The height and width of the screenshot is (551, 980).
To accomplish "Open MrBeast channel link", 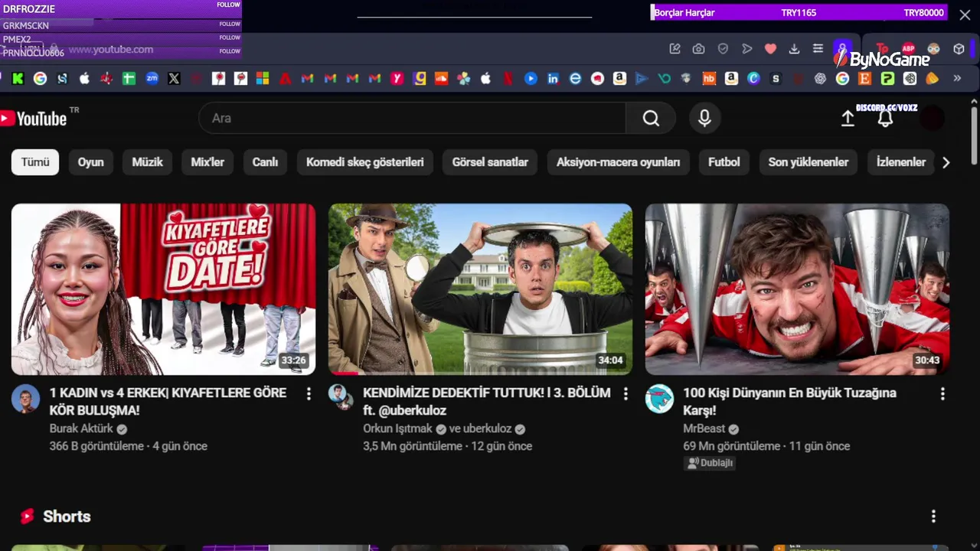I will click(x=704, y=429).
